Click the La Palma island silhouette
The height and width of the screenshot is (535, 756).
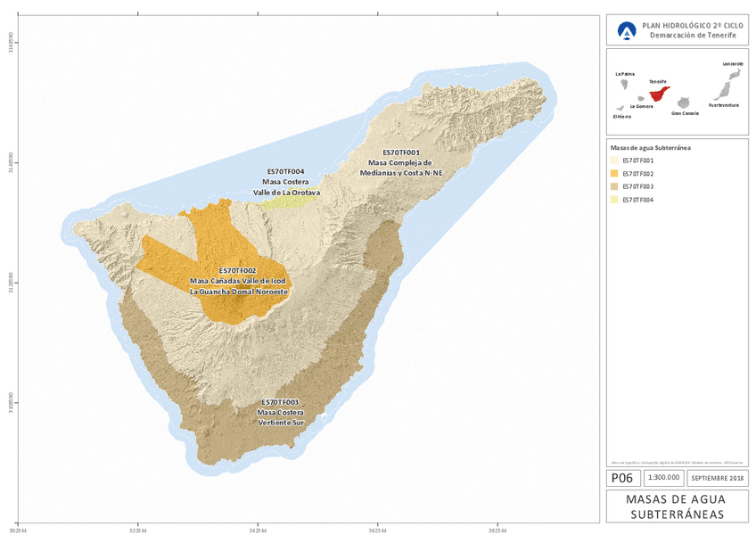pos(626,83)
